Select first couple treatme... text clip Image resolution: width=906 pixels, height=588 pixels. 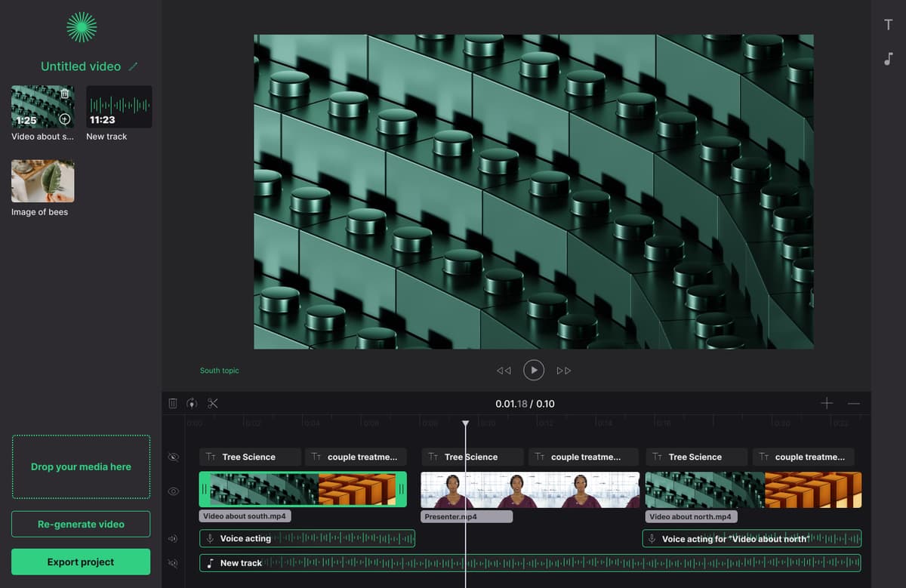click(x=356, y=457)
